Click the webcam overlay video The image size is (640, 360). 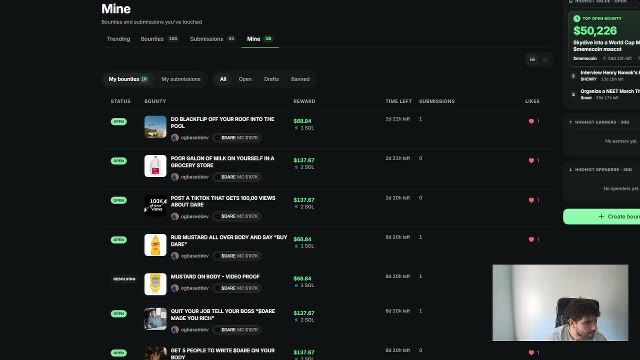(x=560, y=302)
